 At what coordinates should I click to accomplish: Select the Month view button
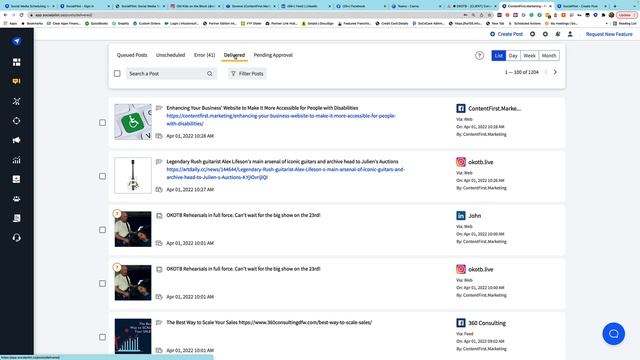pyautogui.click(x=549, y=56)
